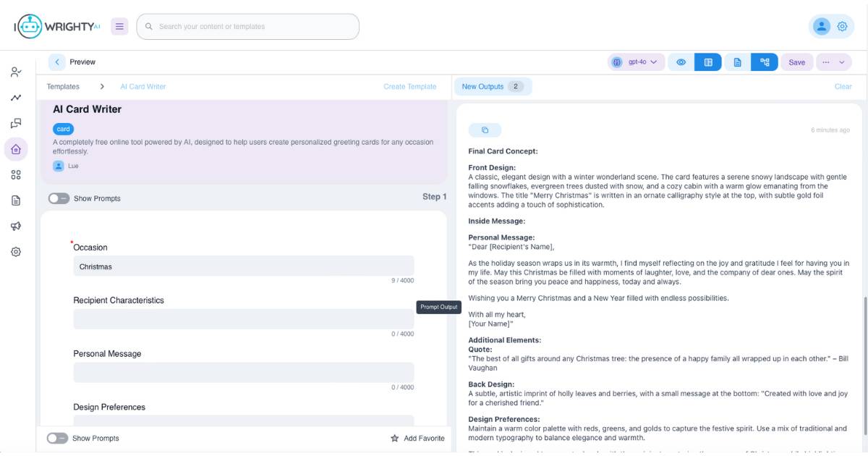Select the workflow tree view icon
The image size is (868, 456).
(765, 62)
